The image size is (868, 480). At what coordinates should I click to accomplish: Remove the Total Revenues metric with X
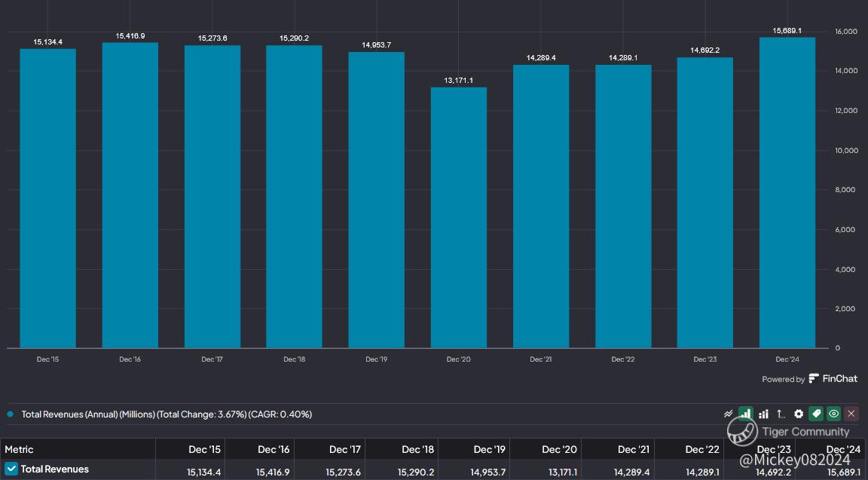pos(851,414)
